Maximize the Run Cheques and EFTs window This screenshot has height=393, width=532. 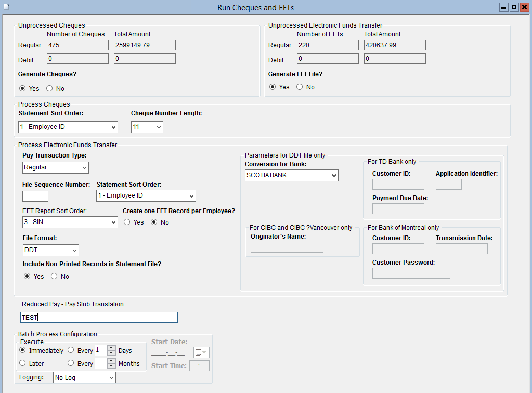(x=514, y=7)
